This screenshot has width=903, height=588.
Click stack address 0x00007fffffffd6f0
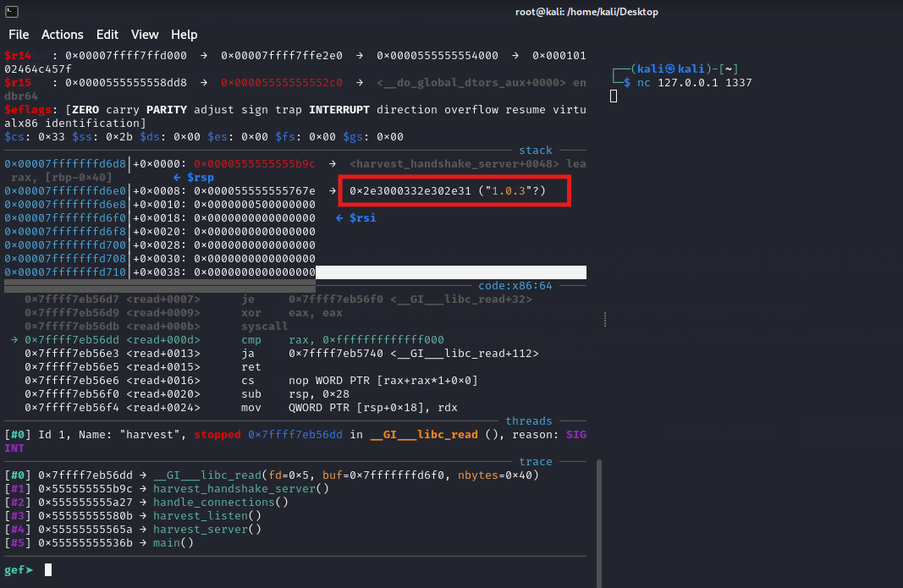click(x=65, y=218)
